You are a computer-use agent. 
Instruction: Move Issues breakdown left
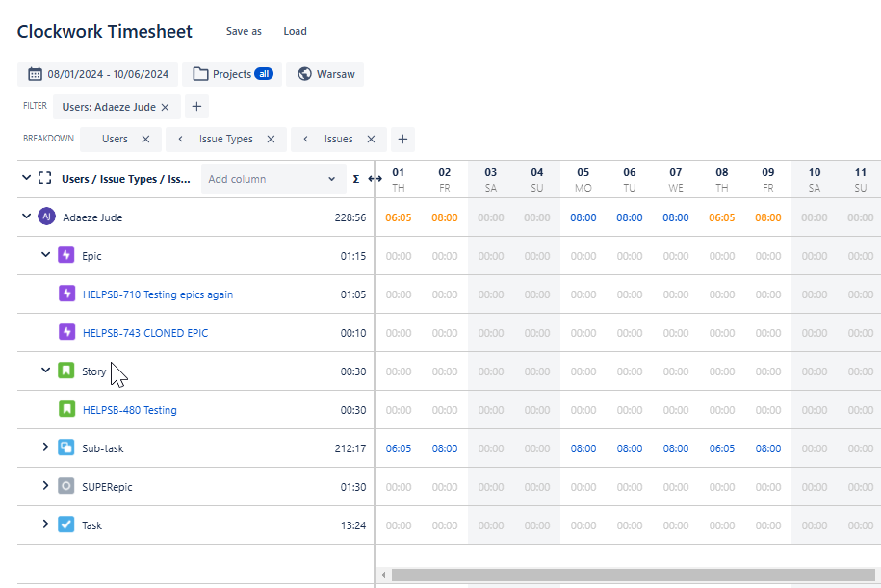(x=305, y=140)
